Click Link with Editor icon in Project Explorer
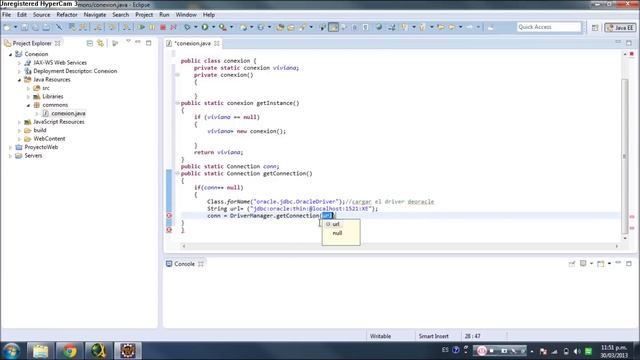This screenshot has height=360, width=640. (x=100, y=43)
